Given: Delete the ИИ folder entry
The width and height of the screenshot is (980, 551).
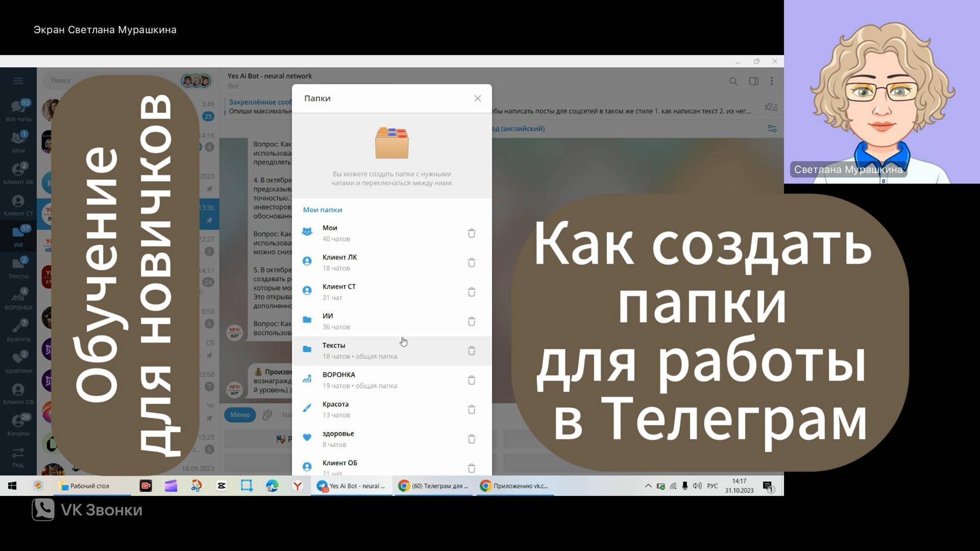Looking at the screenshot, I should pyautogui.click(x=471, y=321).
